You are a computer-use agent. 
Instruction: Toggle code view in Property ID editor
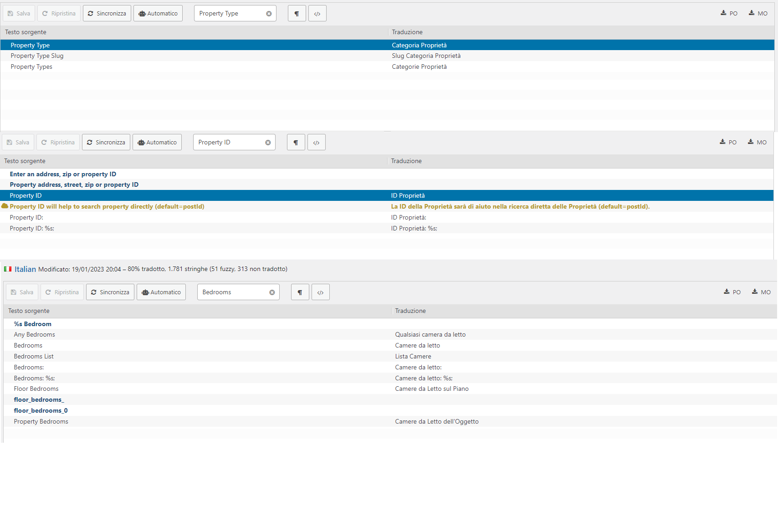(317, 143)
